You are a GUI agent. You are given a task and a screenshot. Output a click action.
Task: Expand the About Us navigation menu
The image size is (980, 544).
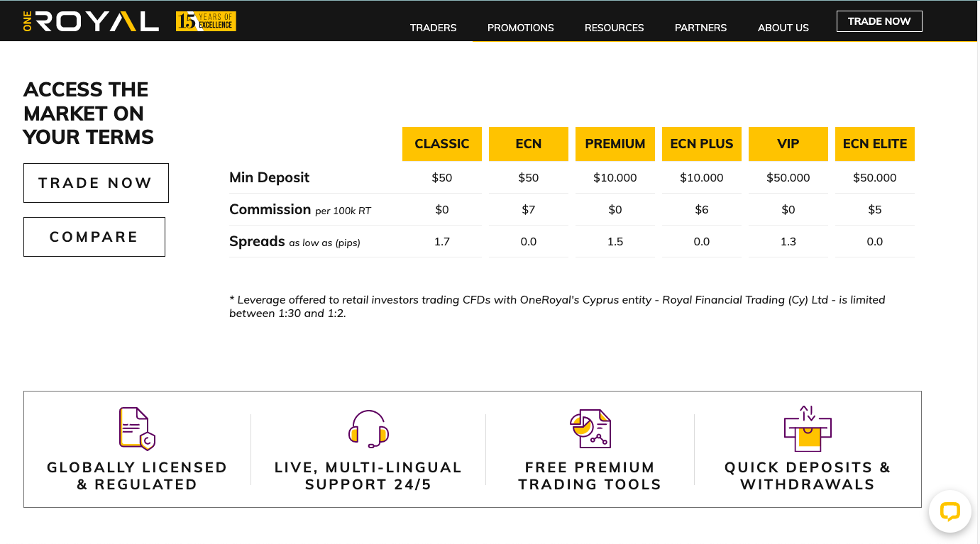[x=783, y=28]
